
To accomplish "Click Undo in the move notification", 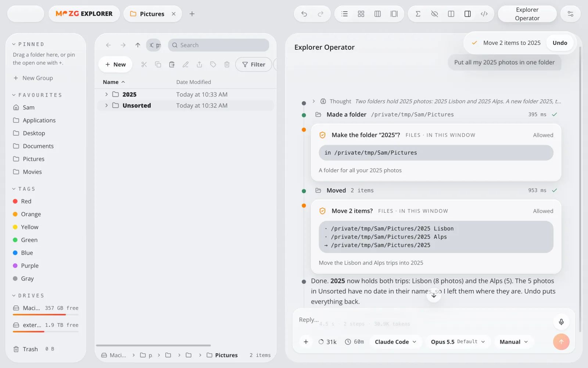I will (x=560, y=43).
